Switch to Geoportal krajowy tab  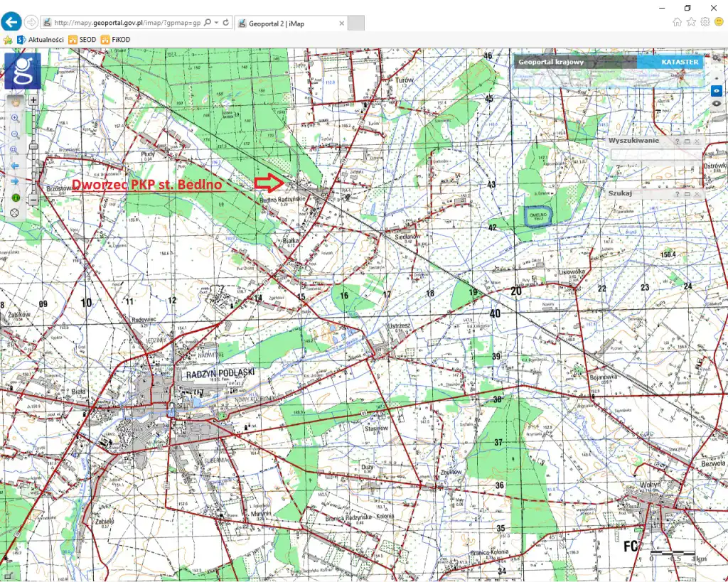(551, 63)
